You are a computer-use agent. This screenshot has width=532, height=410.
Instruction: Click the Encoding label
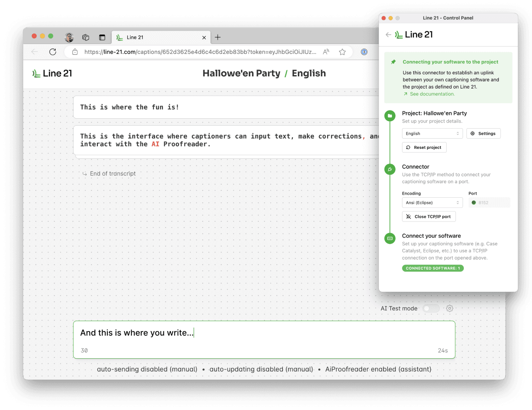coord(411,193)
